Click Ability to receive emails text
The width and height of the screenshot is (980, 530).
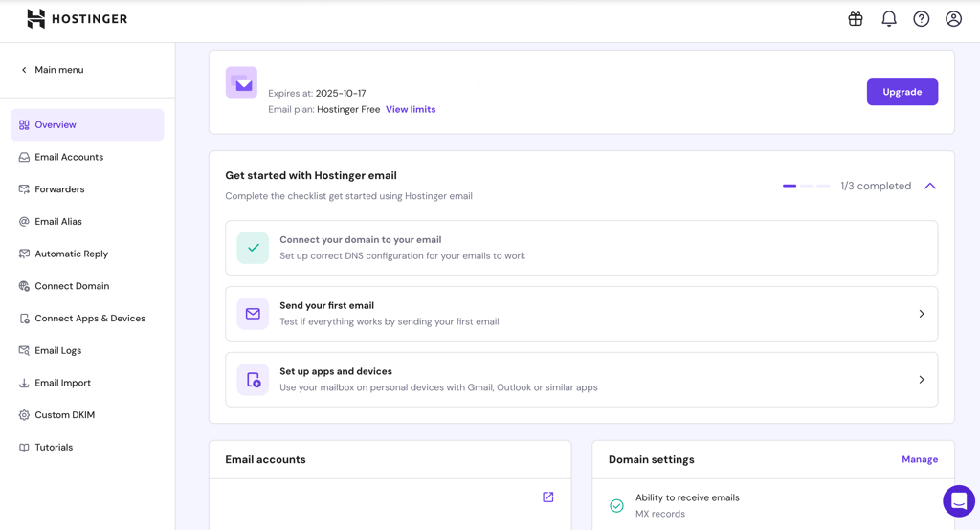tap(687, 497)
